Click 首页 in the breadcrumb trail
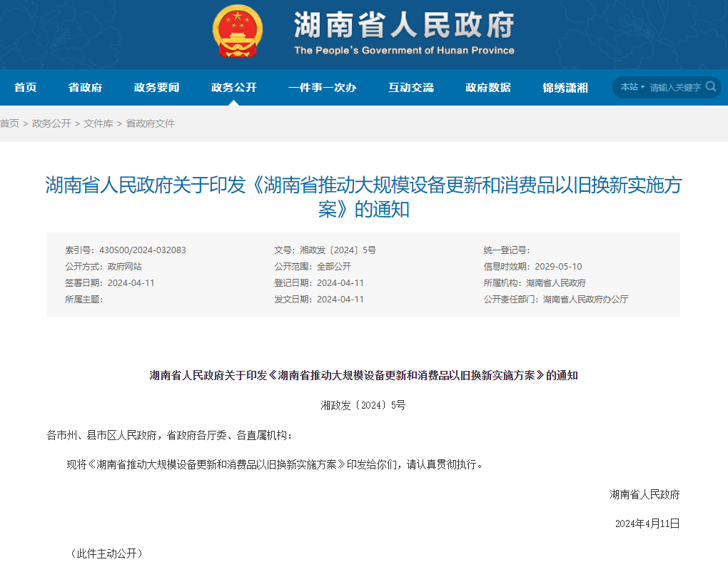 coord(10,123)
